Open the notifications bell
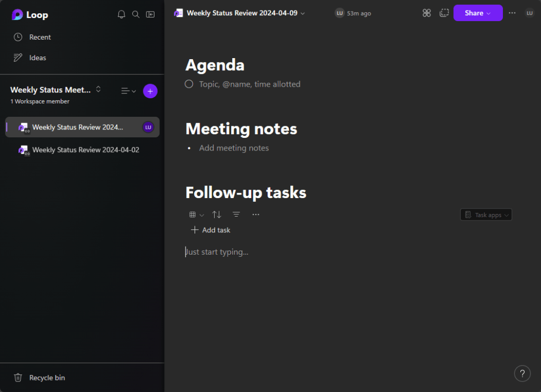 coord(121,15)
